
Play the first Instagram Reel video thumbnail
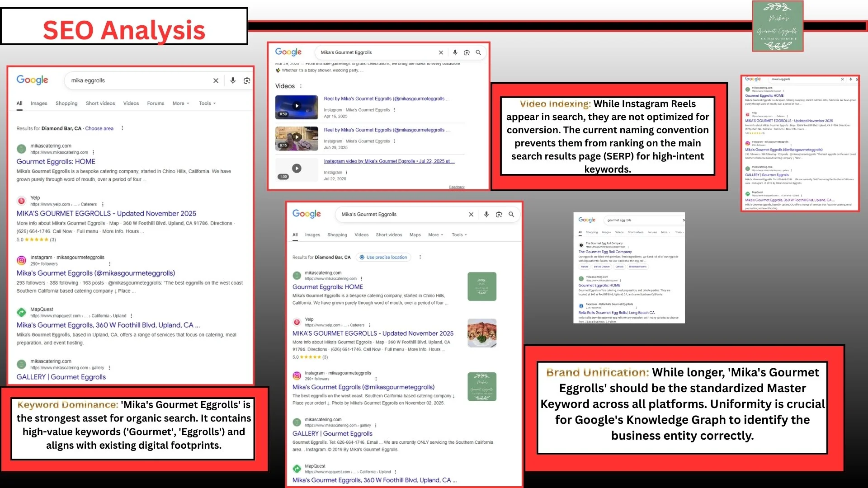click(297, 106)
